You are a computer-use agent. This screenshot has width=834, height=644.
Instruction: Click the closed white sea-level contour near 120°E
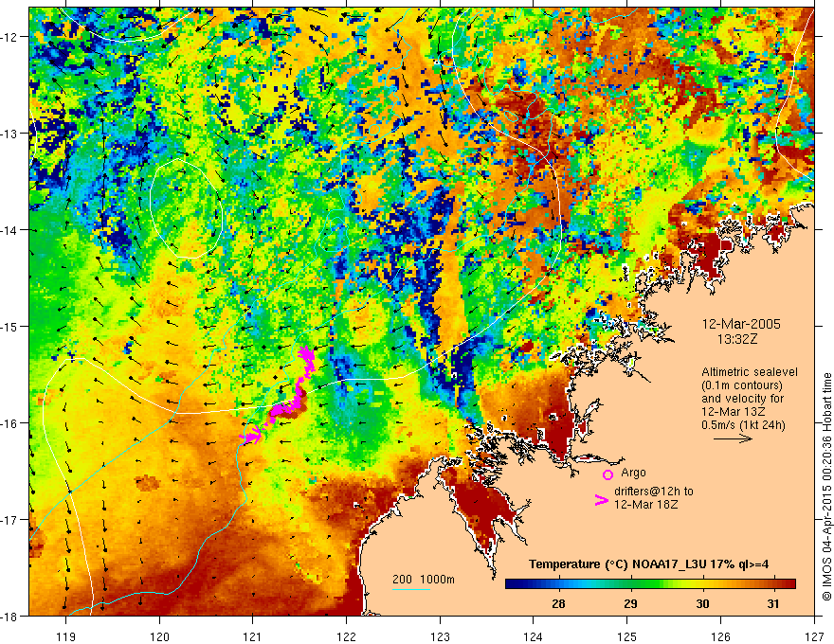click(x=186, y=209)
